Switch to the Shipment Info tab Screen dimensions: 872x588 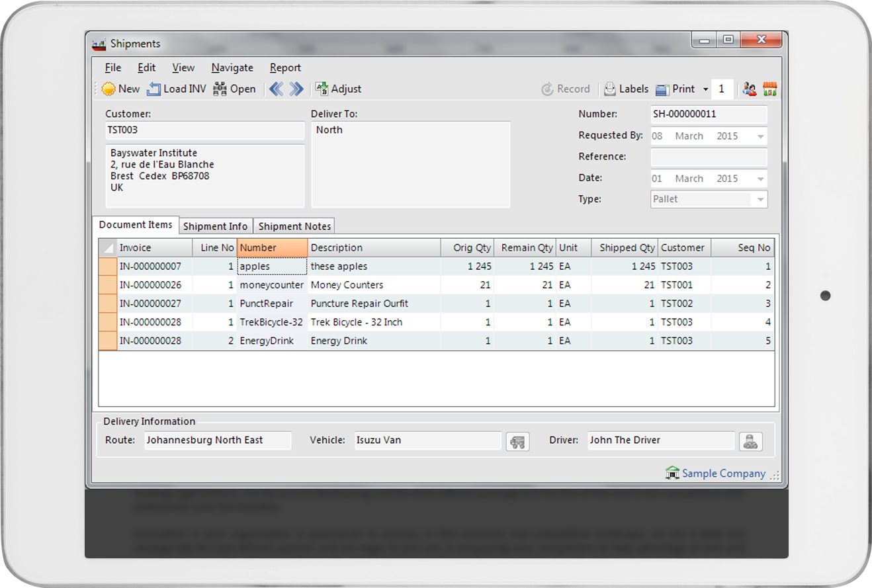[x=215, y=226]
